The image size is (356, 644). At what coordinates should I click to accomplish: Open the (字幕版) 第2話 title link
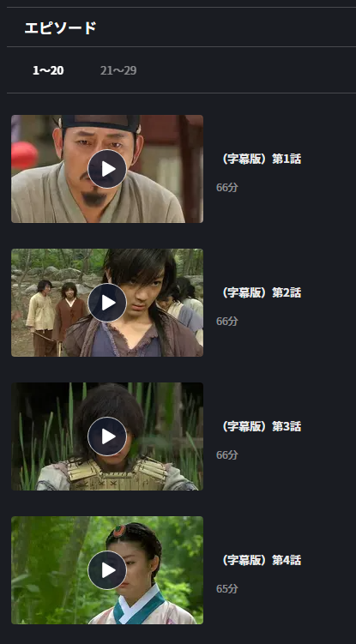(261, 292)
